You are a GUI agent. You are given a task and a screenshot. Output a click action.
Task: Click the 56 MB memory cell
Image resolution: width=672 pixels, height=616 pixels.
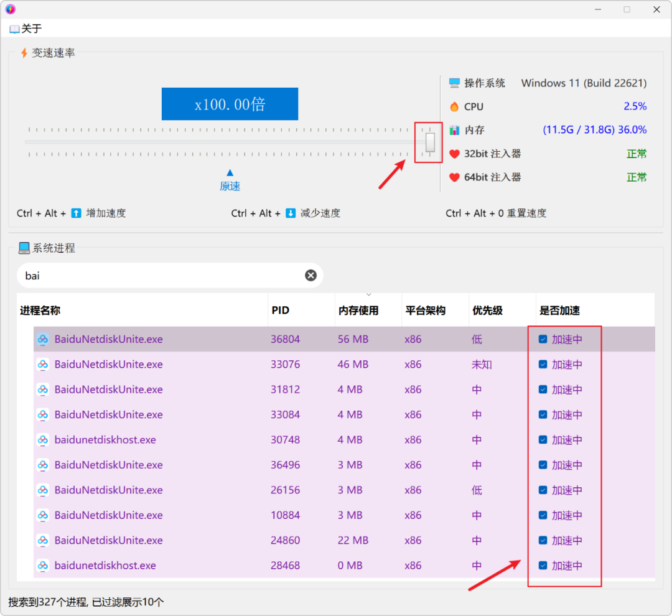(x=353, y=339)
